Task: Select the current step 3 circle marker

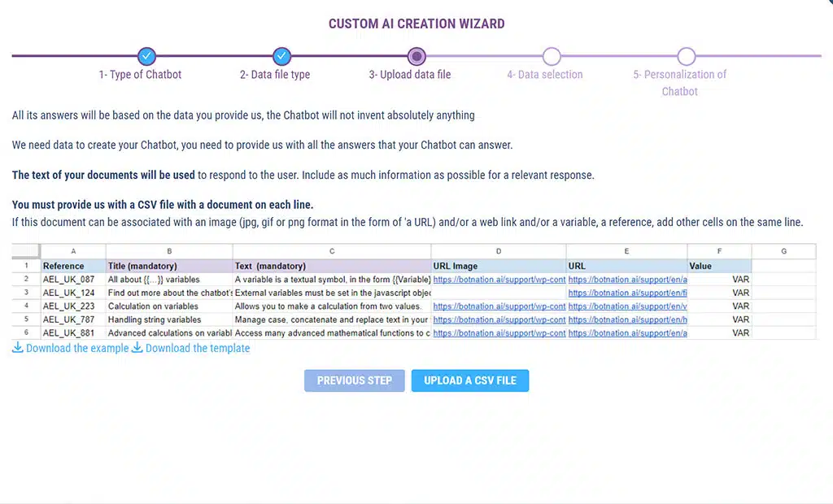Action: tap(416, 56)
